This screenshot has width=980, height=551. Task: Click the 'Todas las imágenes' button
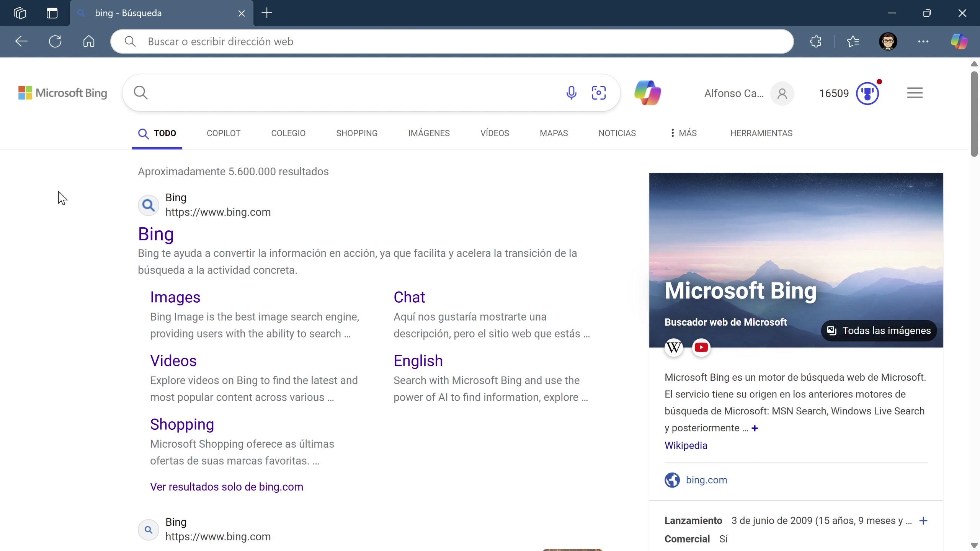(x=879, y=331)
